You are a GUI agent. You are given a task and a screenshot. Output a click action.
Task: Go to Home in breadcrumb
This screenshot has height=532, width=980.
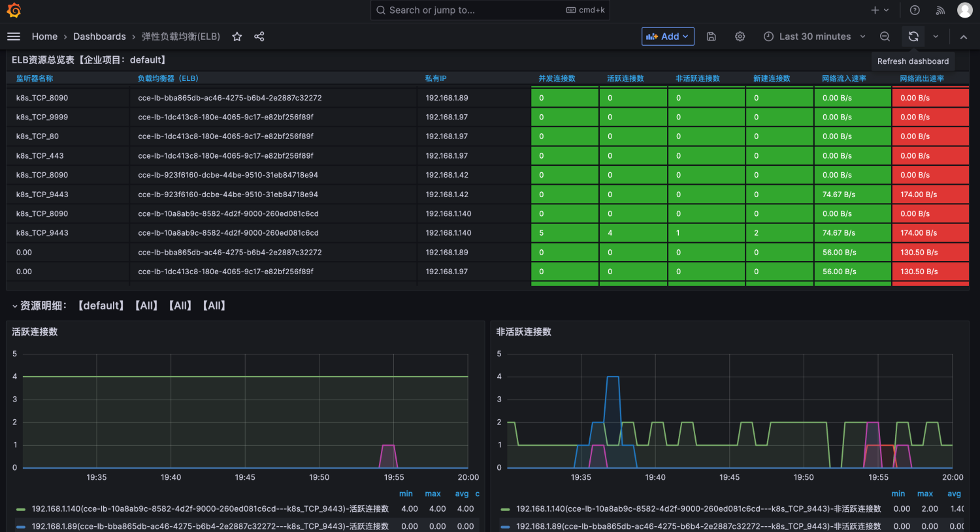[44, 37]
